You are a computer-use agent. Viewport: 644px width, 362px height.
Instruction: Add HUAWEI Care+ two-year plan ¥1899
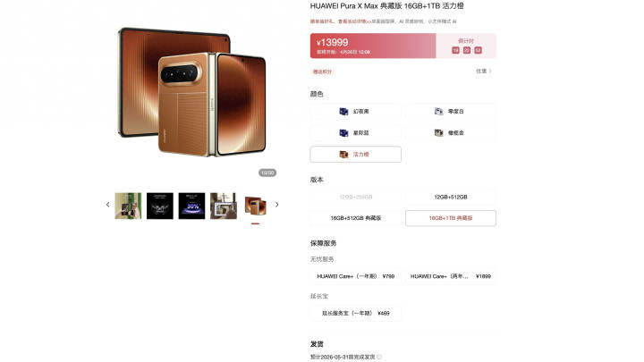(451, 276)
